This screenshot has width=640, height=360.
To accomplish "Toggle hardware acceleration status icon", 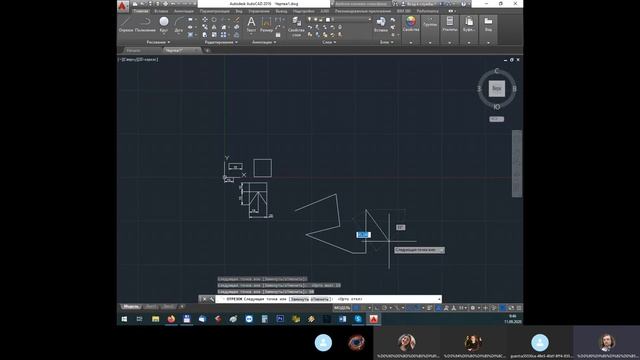I will pyautogui.click(x=503, y=308).
